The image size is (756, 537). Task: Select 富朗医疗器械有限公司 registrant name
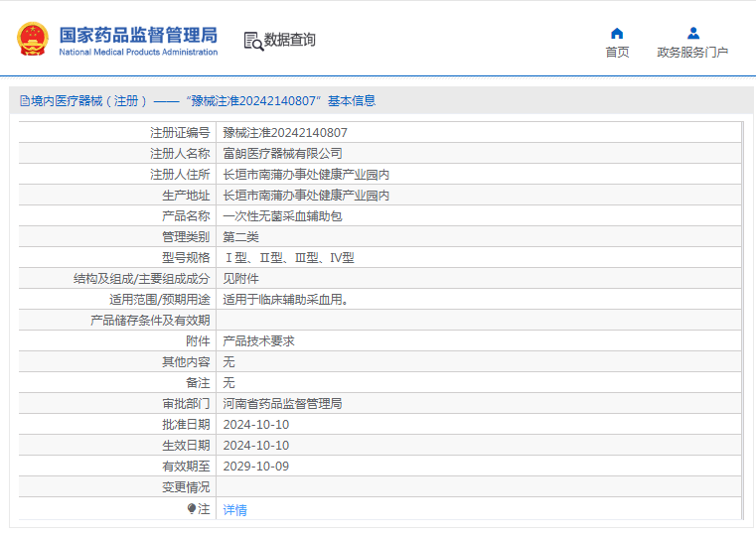(282, 153)
